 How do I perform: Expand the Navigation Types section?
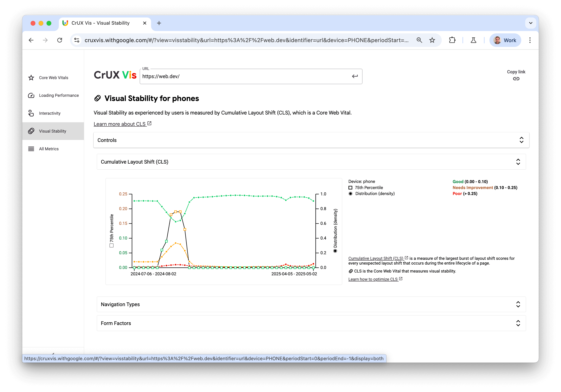[518, 304]
